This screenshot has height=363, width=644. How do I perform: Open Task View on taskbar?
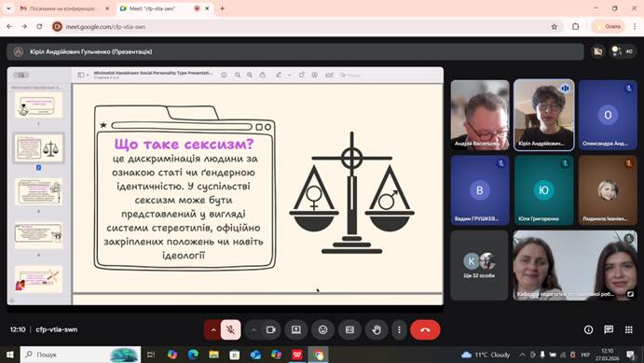click(x=151, y=355)
